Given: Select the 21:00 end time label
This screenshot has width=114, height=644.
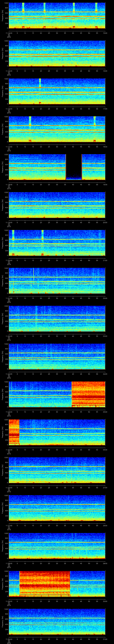Looking at the screenshot, I should click(105, 260).
